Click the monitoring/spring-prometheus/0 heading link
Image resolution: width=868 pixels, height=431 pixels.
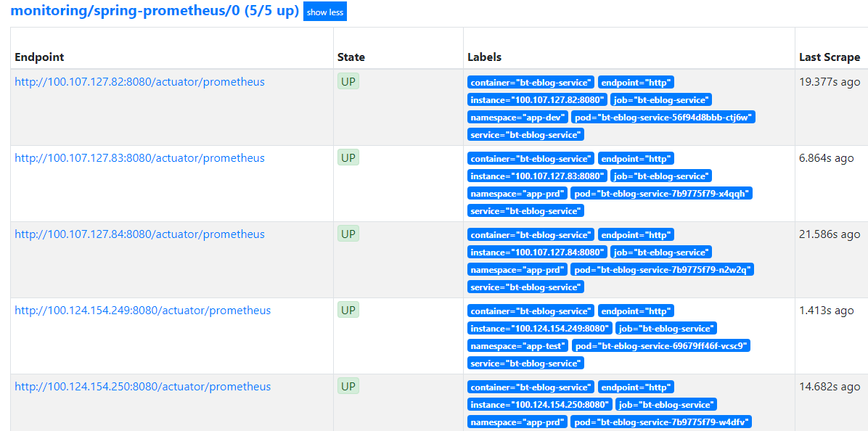pyautogui.click(x=155, y=10)
